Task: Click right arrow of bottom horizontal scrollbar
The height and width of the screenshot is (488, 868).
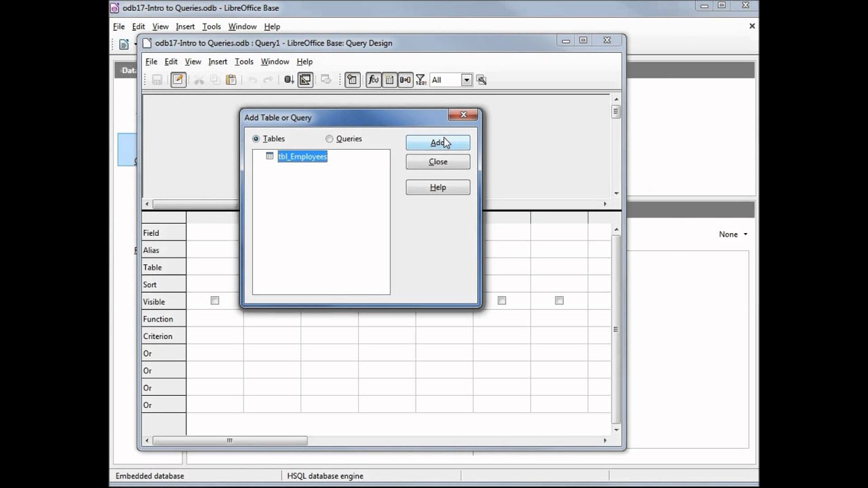Action: click(x=605, y=440)
